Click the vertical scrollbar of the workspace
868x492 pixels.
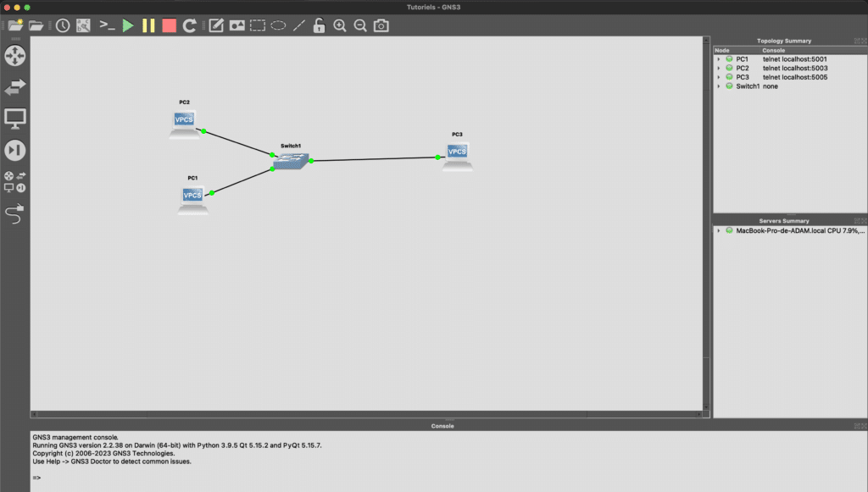706,224
